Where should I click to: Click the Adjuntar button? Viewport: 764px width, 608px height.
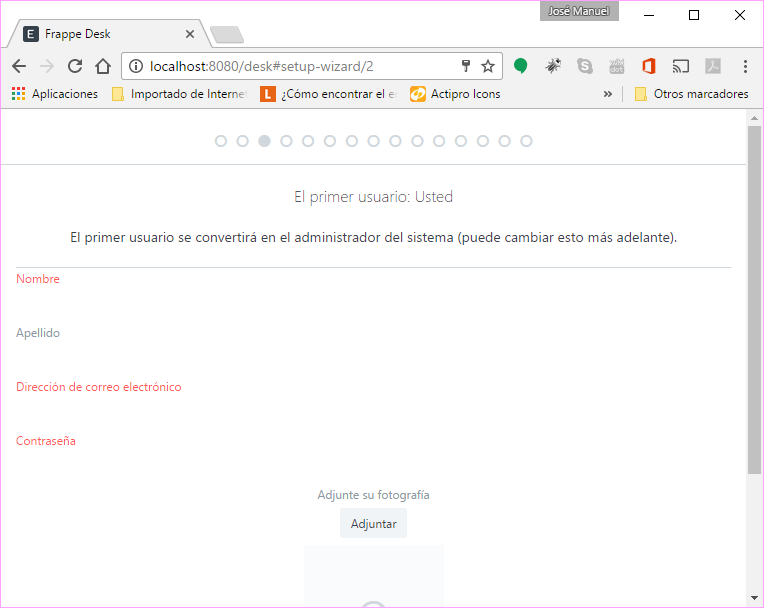(x=373, y=524)
